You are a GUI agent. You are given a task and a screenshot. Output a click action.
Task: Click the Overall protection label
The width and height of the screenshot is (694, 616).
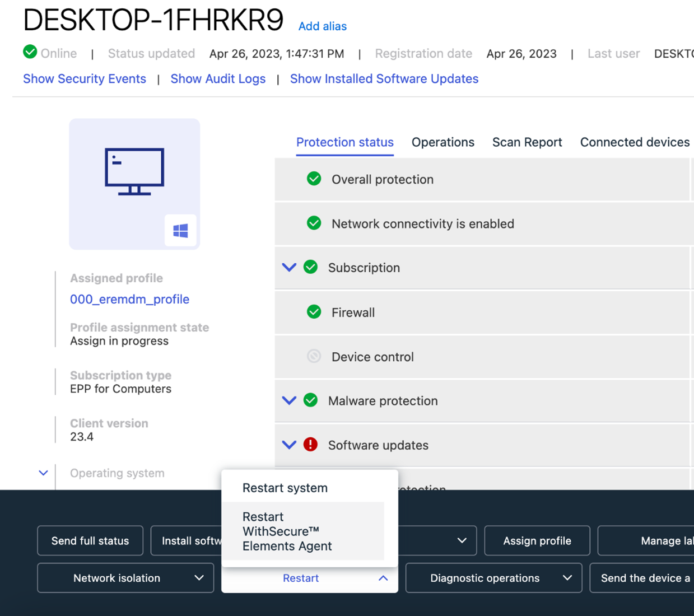coord(383,179)
